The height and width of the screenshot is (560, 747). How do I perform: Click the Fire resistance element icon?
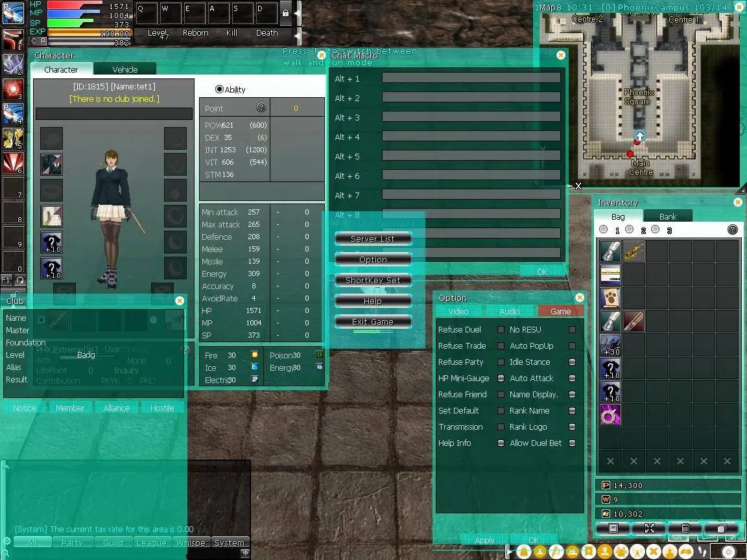[x=254, y=355]
